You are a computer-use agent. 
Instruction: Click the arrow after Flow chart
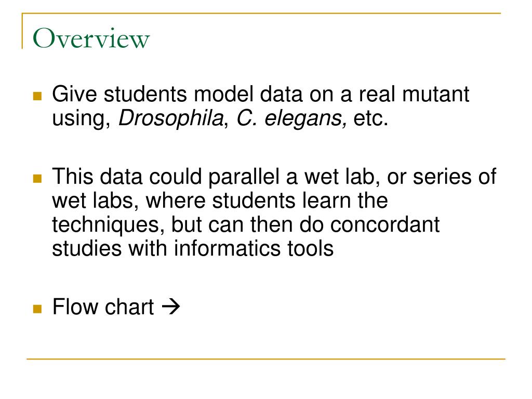170,307
